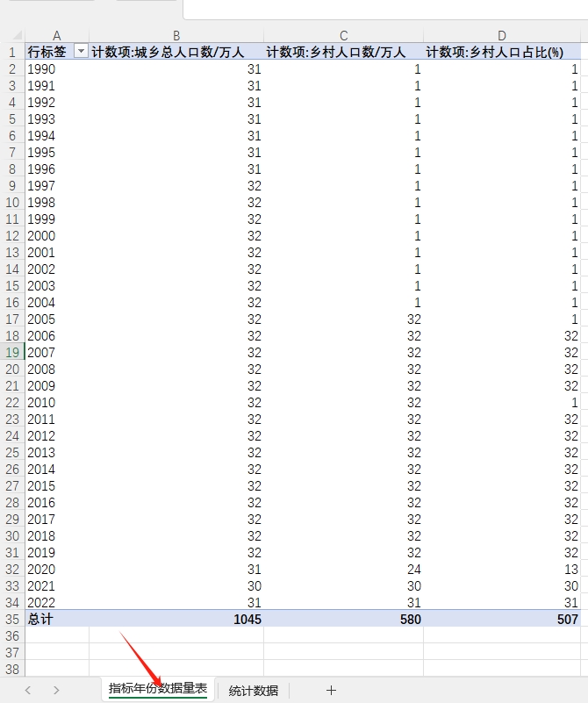Add a new sheet with plus button
Screen dimensions: 588x703
click(331, 691)
